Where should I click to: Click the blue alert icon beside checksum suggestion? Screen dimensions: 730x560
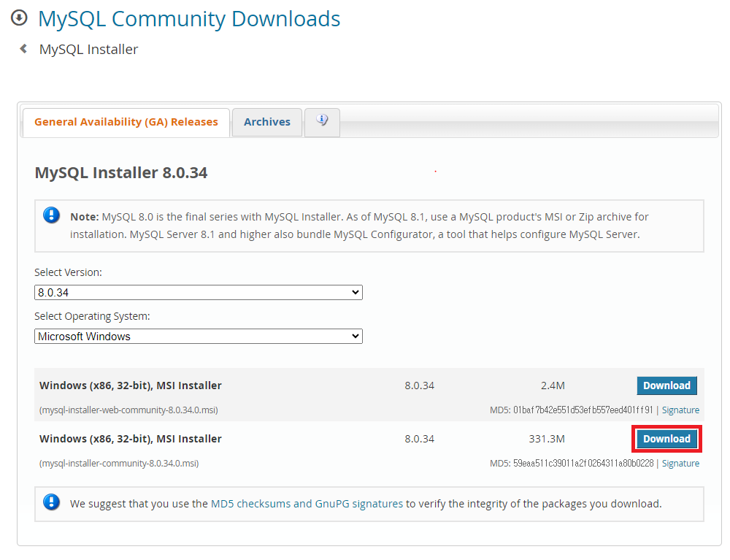pos(51,502)
